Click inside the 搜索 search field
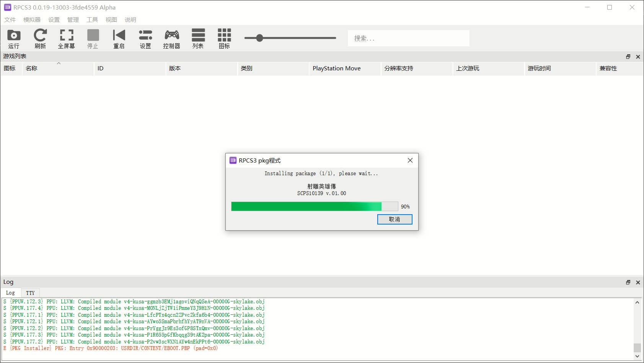 click(408, 38)
